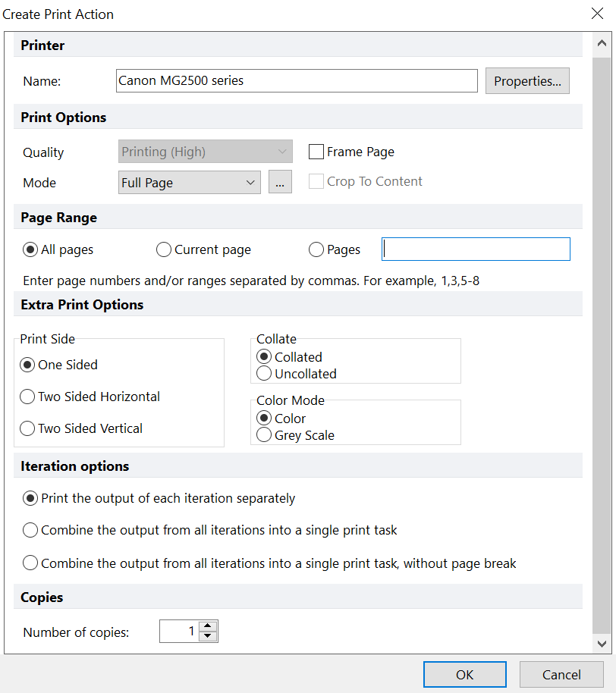
Task: Switch color mode to Grey Scale
Action: tap(264, 435)
